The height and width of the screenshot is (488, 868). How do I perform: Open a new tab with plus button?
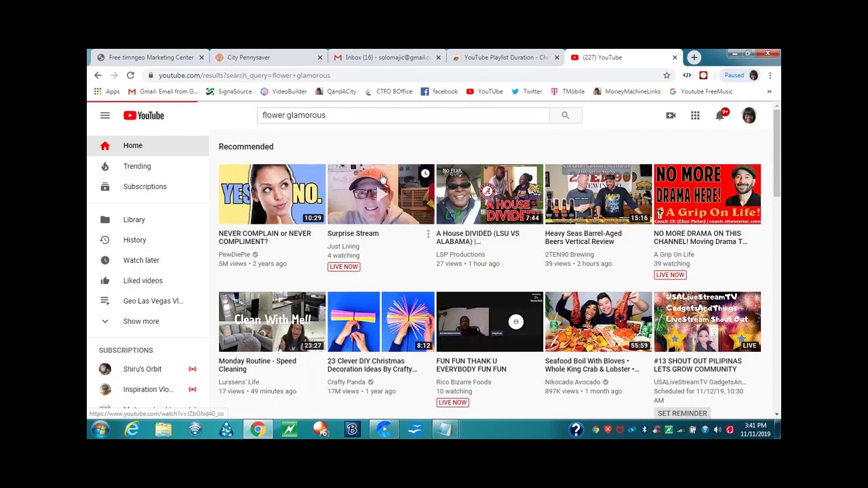[x=694, y=58]
